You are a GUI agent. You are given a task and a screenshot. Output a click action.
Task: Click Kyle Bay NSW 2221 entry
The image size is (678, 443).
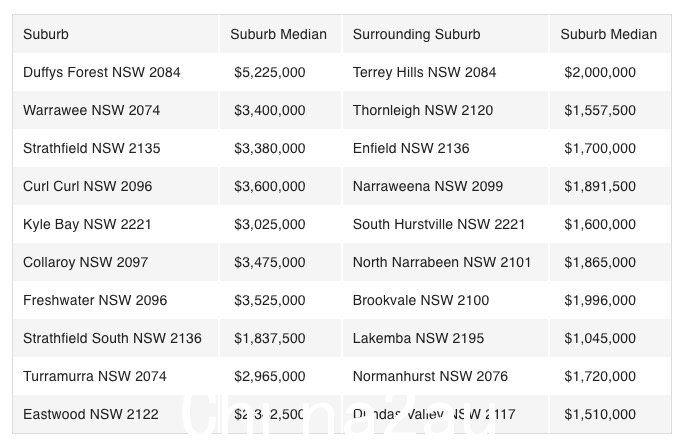click(87, 224)
